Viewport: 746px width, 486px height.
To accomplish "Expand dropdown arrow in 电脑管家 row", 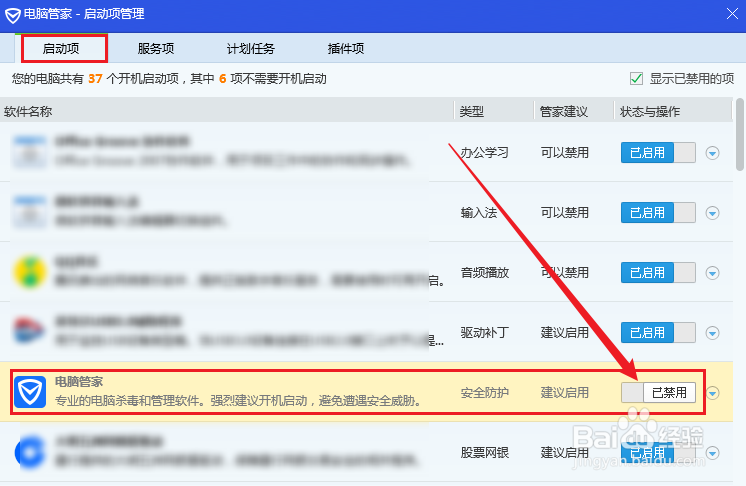I will [x=712, y=393].
